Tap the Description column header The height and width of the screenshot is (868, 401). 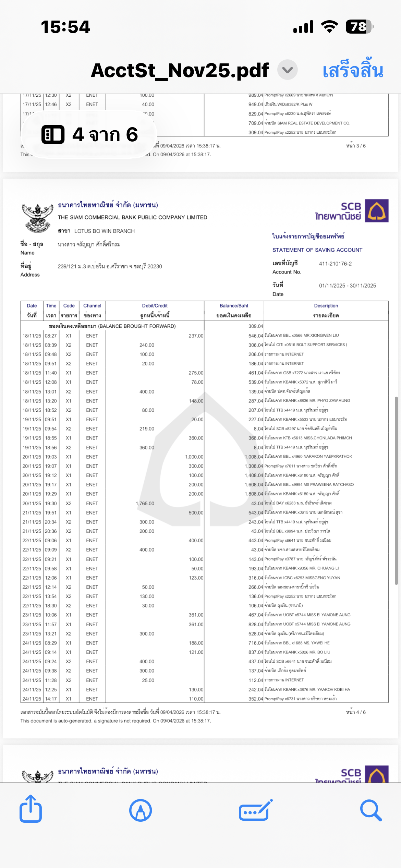[x=326, y=310]
